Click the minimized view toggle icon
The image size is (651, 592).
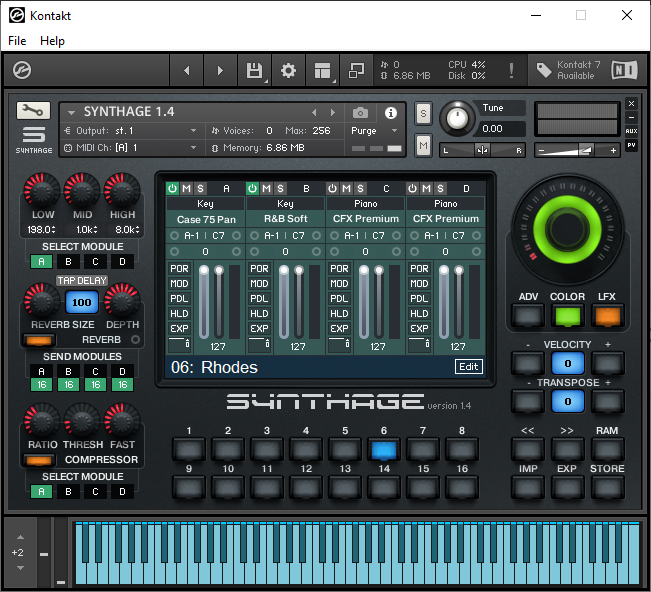tap(356, 70)
